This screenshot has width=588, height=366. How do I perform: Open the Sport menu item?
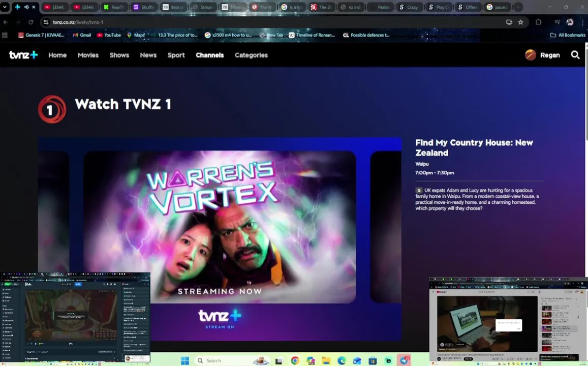[176, 55]
